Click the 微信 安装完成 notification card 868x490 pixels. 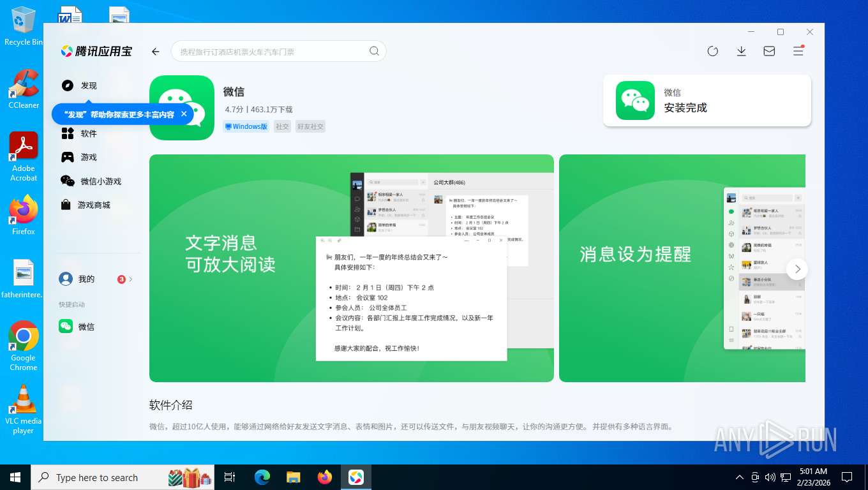(x=707, y=101)
